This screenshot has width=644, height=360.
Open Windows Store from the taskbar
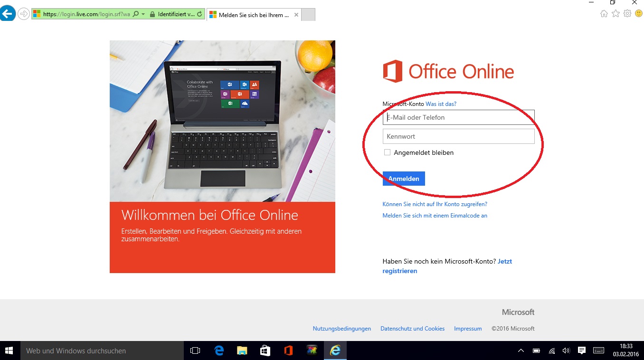tap(265, 351)
